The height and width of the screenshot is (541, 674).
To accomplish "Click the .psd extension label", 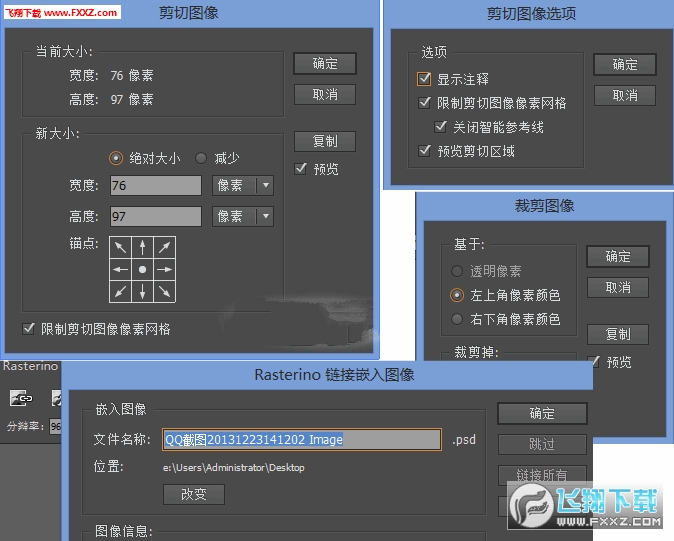I will pyautogui.click(x=464, y=440).
